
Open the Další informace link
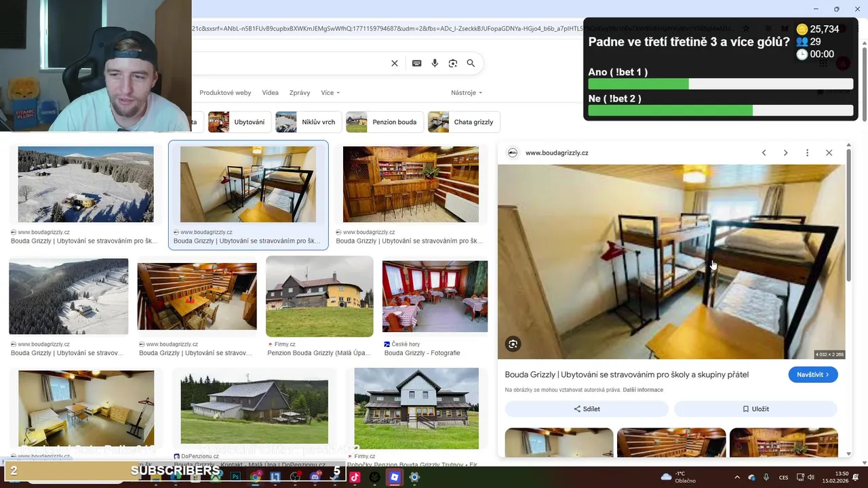coord(643,390)
